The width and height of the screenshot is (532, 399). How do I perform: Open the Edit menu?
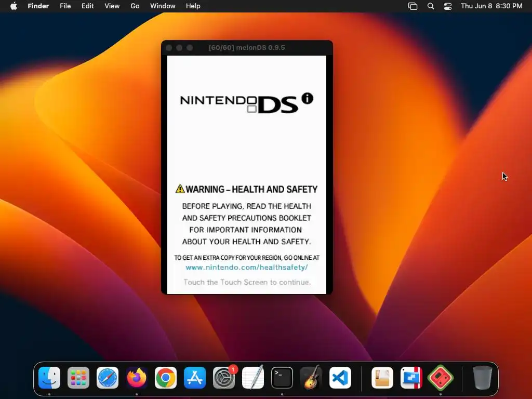pyautogui.click(x=87, y=6)
